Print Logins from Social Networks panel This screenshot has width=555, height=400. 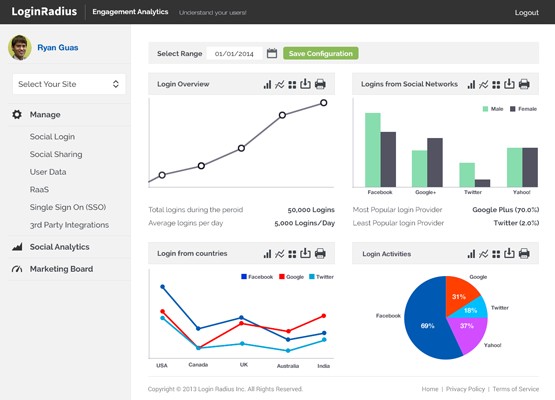tap(524, 84)
